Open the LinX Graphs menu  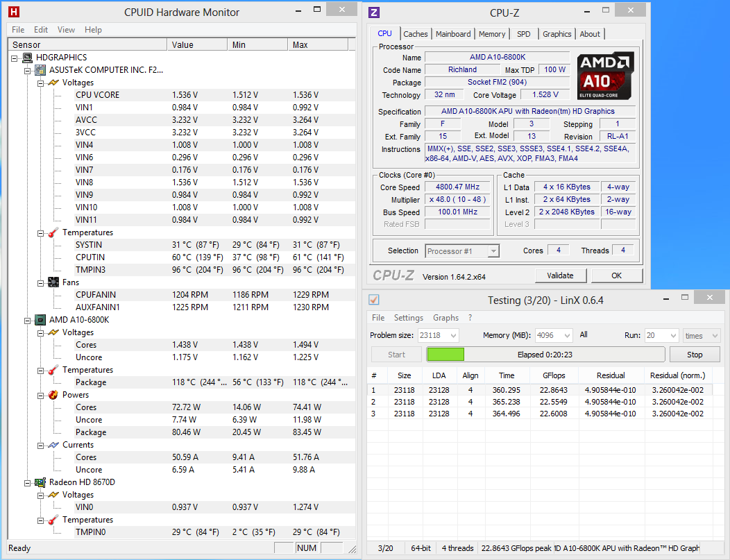(x=446, y=318)
